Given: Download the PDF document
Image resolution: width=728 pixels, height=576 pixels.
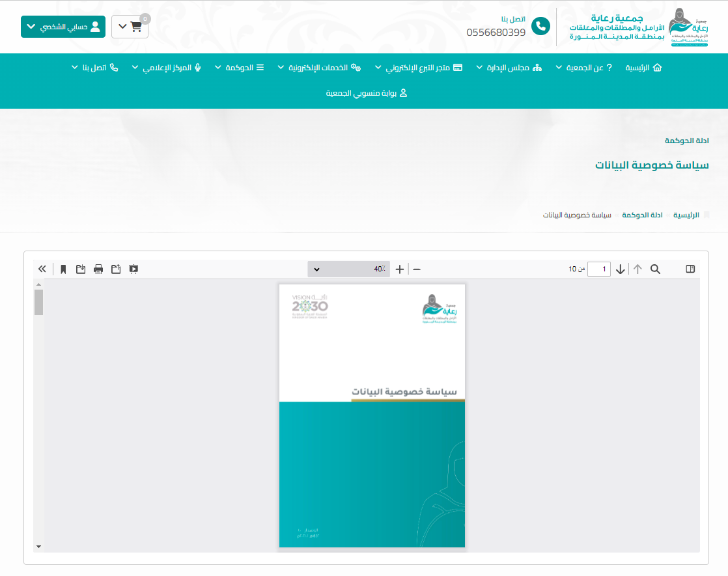Looking at the screenshot, I should click(81, 269).
